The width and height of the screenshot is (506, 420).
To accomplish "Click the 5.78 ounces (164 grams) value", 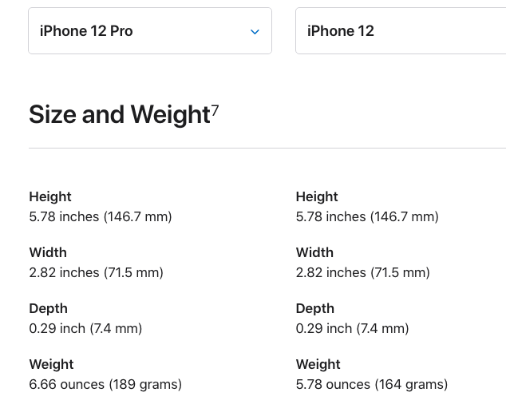I will pyautogui.click(x=372, y=385).
